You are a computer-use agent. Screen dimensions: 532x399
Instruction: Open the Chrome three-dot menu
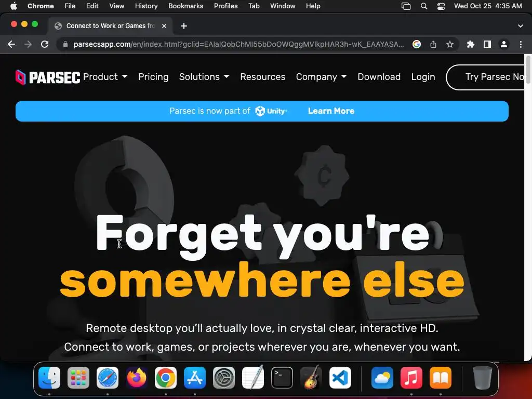pyautogui.click(x=521, y=44)
